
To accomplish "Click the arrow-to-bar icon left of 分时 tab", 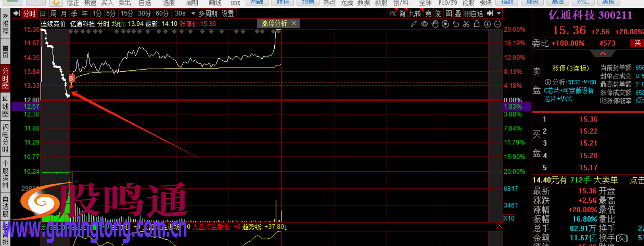I will click(16, 13).
